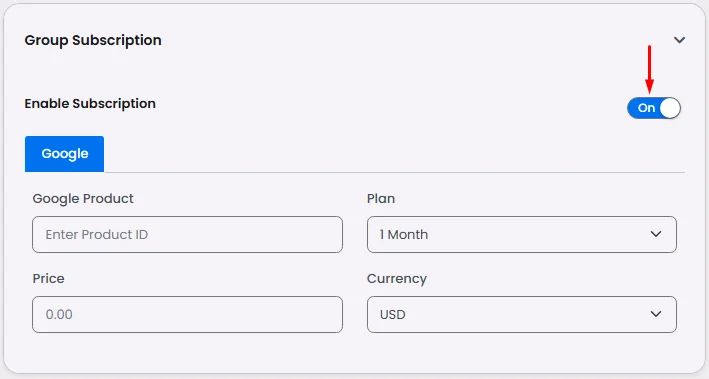Screen dimensions: 709x379
Task: Open the Plan dropdown showing 1 Month
Action: click(522, 234)
